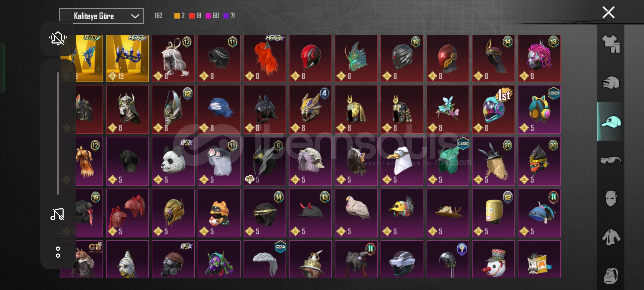The image size is (644, 290).
Task: Select the helmet category in sidebar
Action: tap(611, 82)
